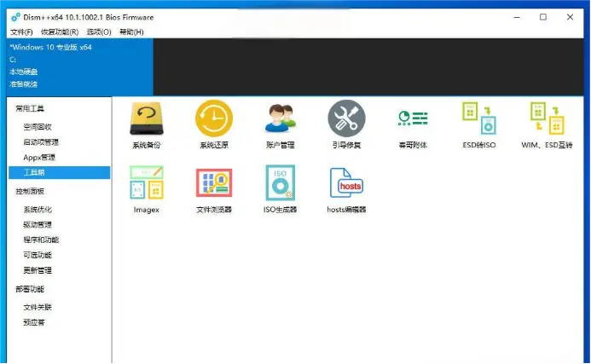Select the Windows 10 专业版 x64 image tile

tap(80, 66)
